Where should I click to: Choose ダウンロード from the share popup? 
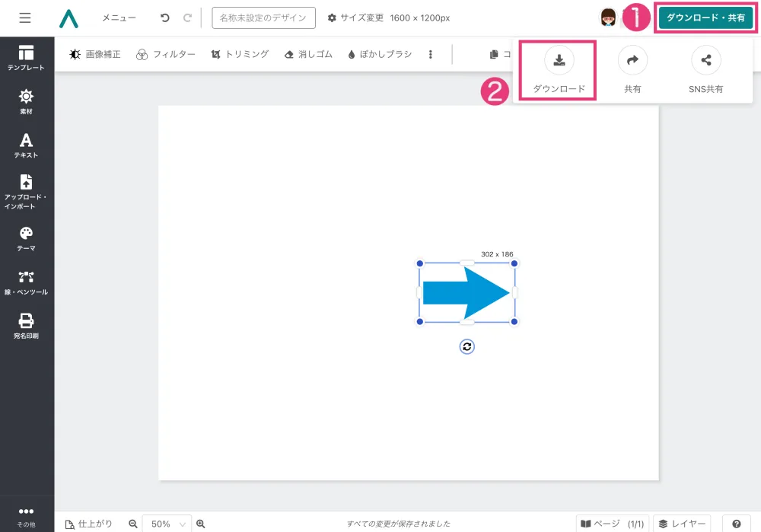click(x=559, y=70)
